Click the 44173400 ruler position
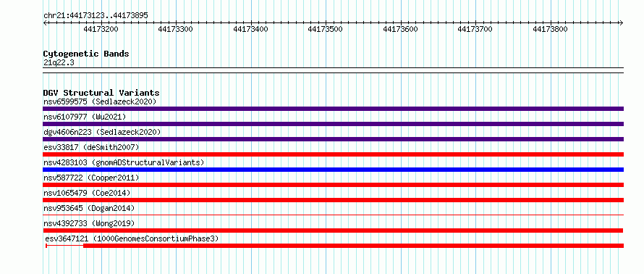The width and height of the screenshot is (644, 274). (x=250, y=29)
